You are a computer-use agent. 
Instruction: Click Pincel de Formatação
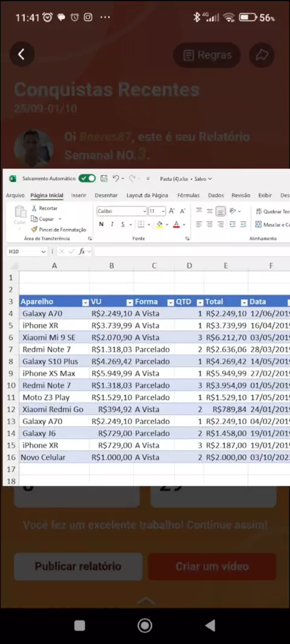click(59, 230)
